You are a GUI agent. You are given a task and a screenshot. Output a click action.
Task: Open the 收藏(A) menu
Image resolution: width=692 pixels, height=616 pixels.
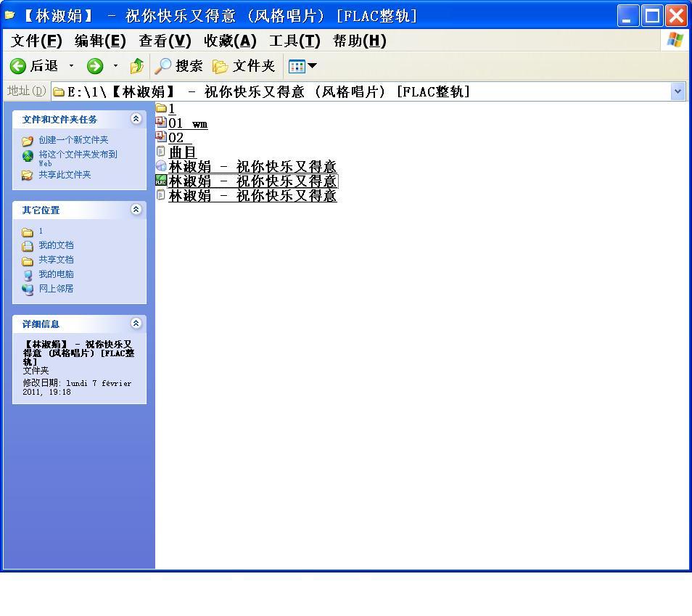pos(230,41)
